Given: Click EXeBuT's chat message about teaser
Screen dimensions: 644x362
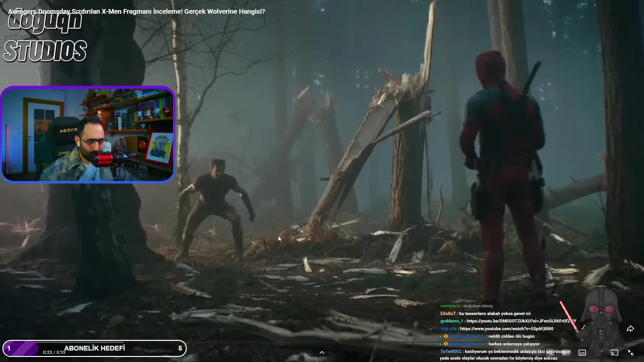Looking at the screenshot, I should (495, 313).
